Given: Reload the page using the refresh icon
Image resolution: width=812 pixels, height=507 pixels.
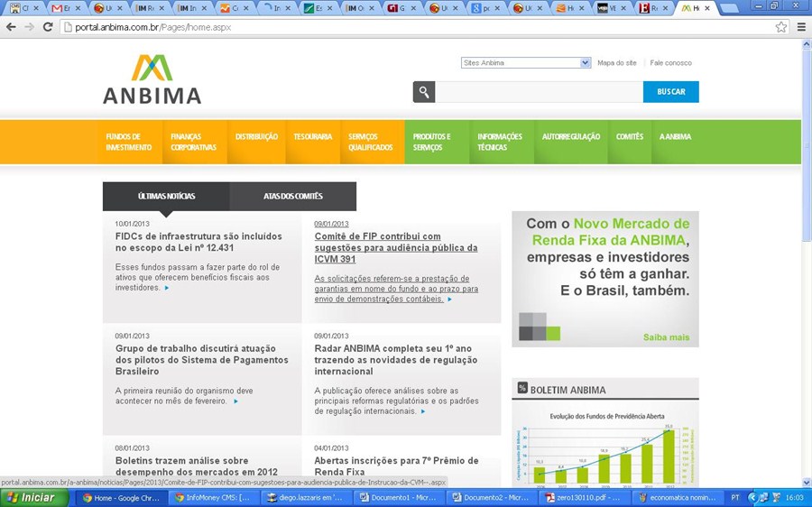Looking at the screenshot, I should (x=48, y=27).
